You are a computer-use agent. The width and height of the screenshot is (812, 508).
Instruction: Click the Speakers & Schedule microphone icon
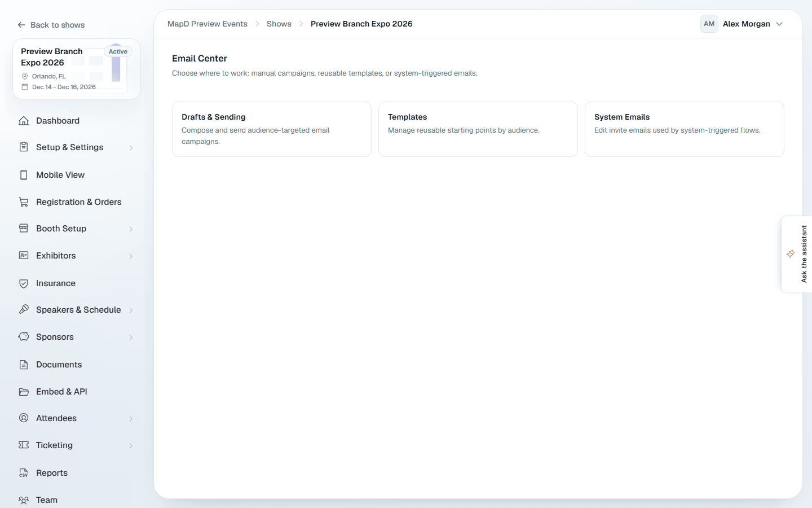point(24,310)
